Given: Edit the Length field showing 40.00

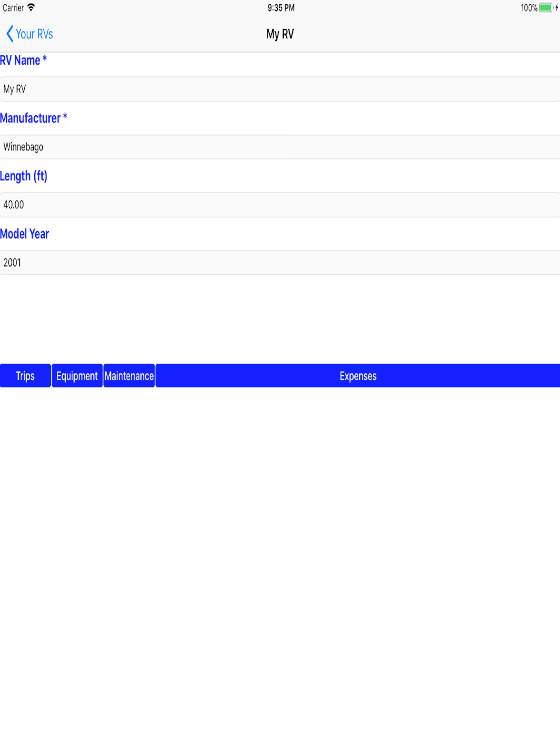Looking at the screenshot, I should tap(280, 205).
